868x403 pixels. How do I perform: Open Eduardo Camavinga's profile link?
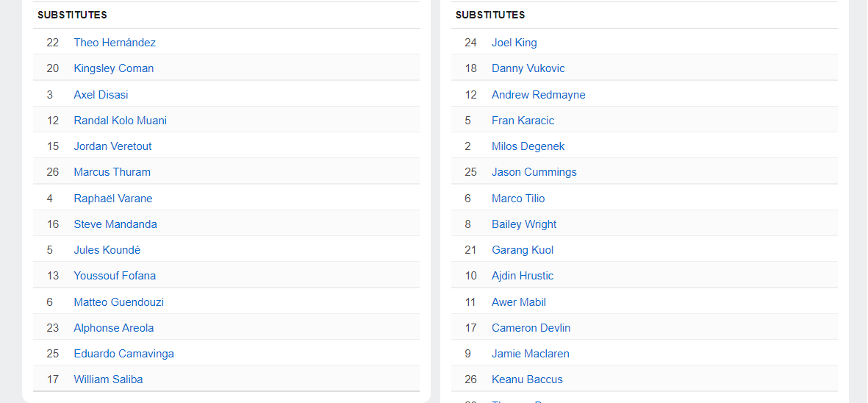pos(123,354)
